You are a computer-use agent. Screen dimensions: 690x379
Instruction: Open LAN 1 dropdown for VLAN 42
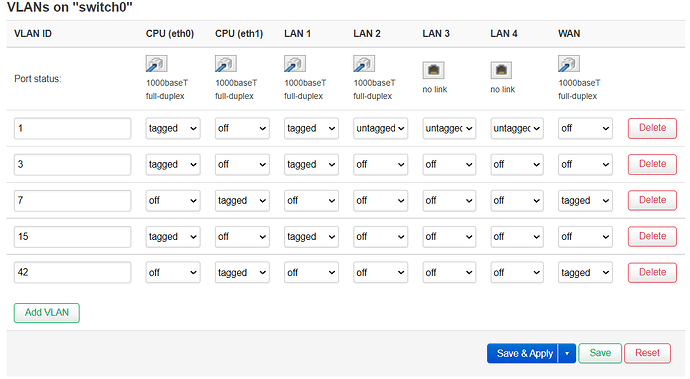click(311, 272)
